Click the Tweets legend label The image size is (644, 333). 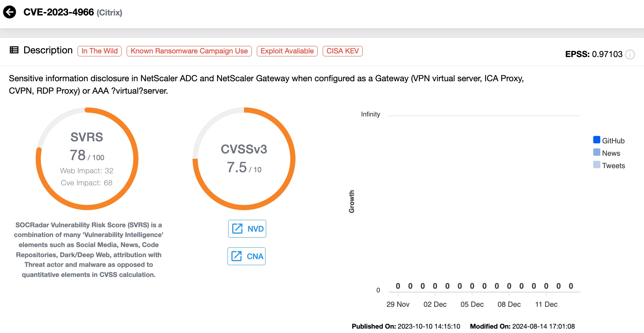(613, 166)
